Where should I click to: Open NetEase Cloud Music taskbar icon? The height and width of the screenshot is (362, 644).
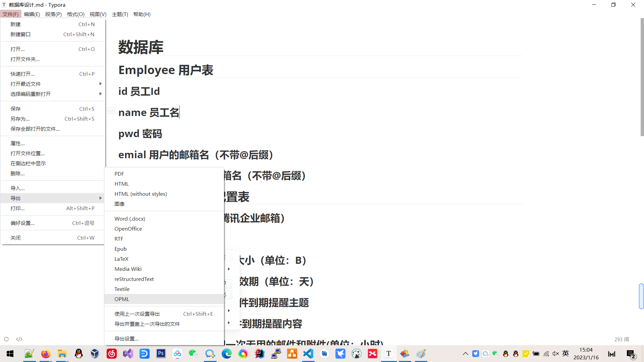[x=111, y=354]
